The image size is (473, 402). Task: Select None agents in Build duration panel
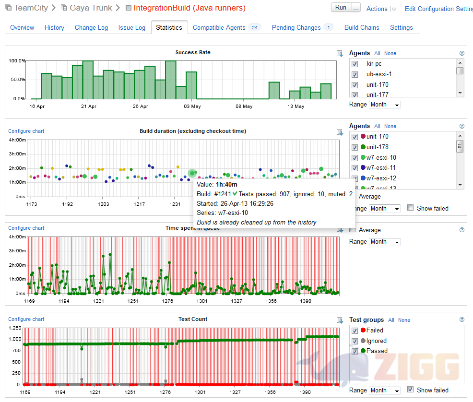pyautogui.click(x=390, y=126)
